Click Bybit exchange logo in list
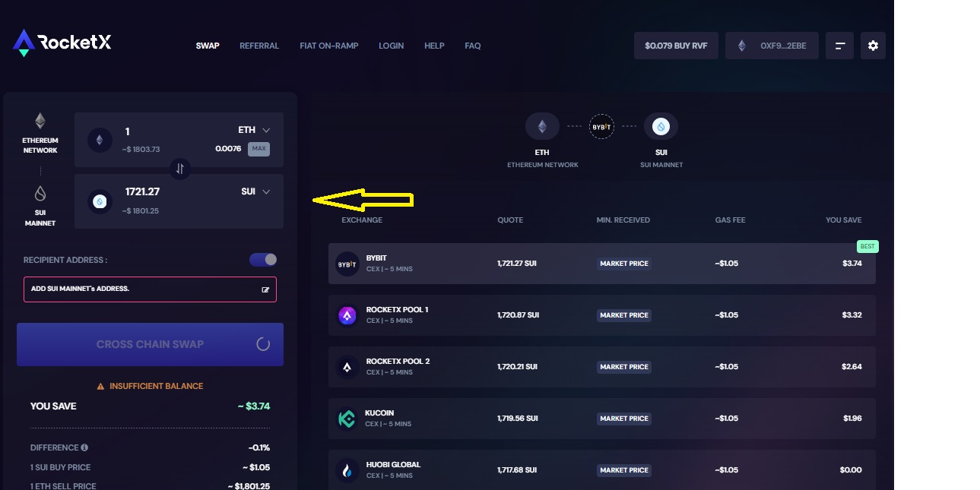Viewport: 980px width, 490px height. pyautogui.click(x=347, y=264)
